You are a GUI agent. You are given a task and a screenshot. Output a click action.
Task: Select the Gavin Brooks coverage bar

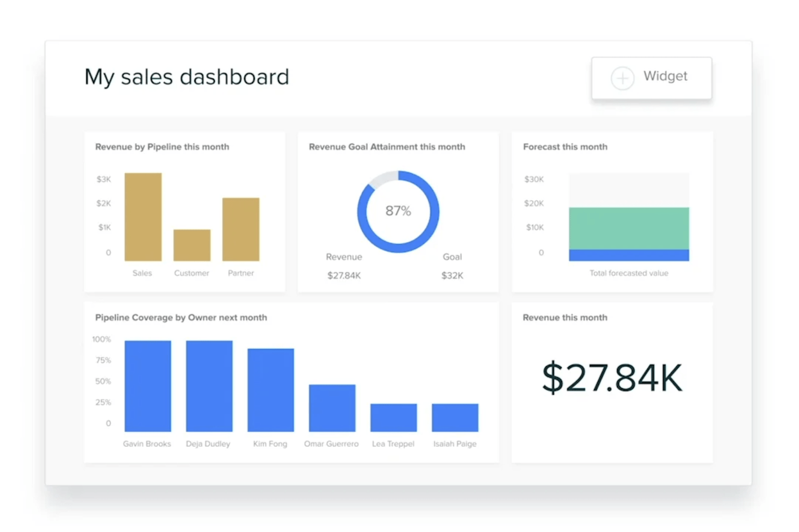coord(147,384)
